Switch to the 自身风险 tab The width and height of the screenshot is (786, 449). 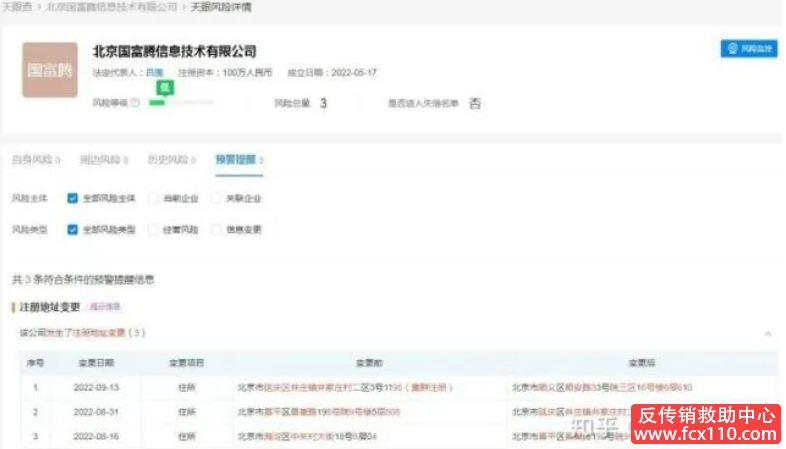click(36, 160)
